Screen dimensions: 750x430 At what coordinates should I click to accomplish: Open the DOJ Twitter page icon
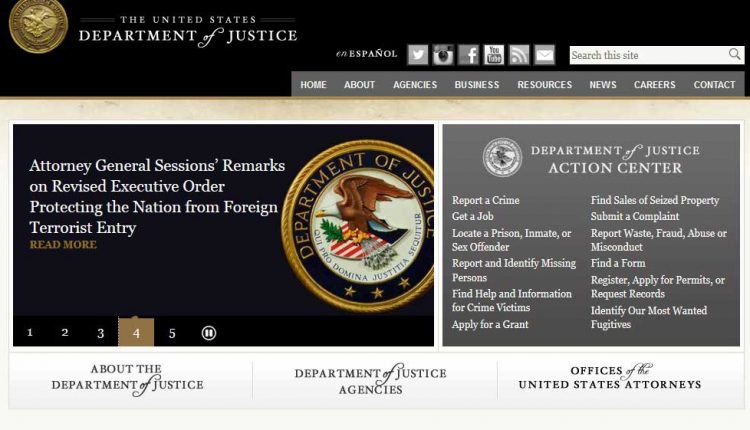[418, 55]
